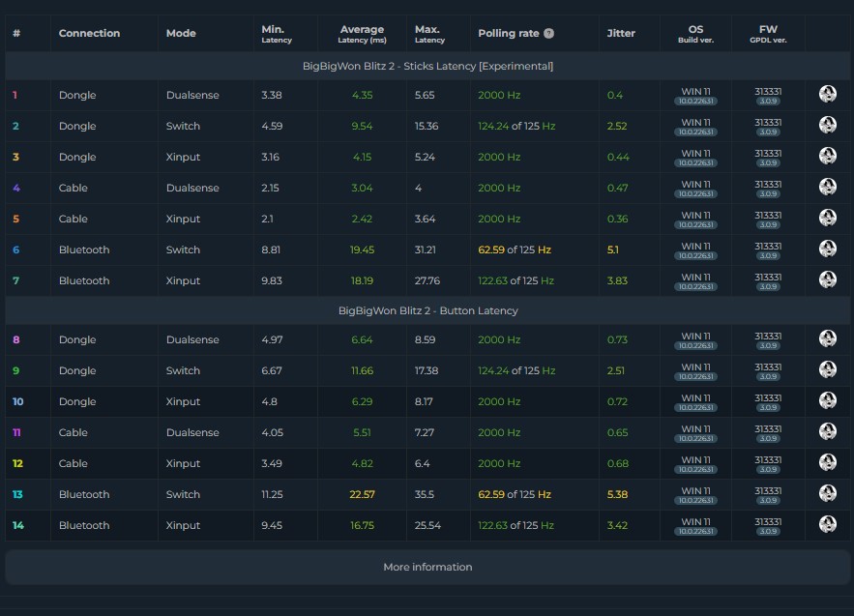Open tester avatar in row 6
Screen dimensions: 854x616
pyautogui.click(x=827, y=249)
